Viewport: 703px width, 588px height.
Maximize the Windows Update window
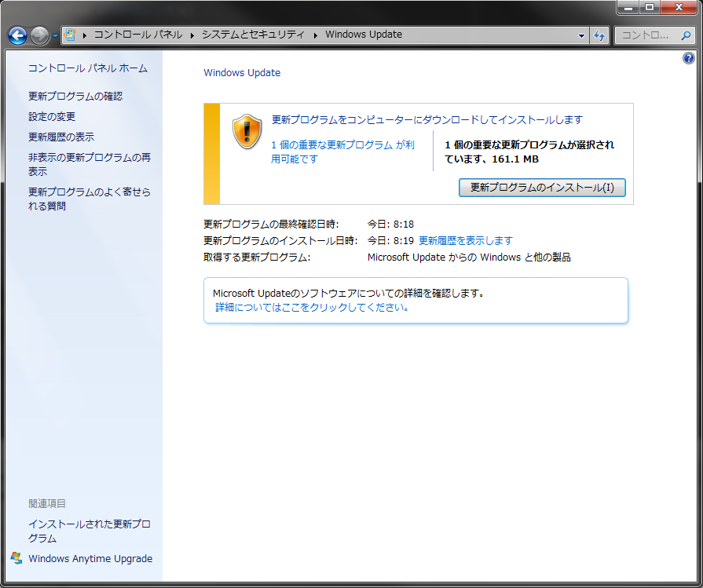(x=650, y=7)
